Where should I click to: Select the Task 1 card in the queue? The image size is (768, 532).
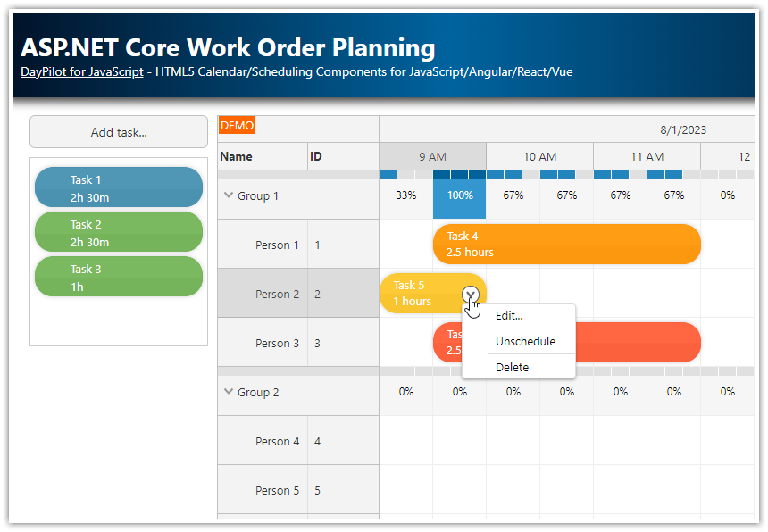click(x=118, y=187)
